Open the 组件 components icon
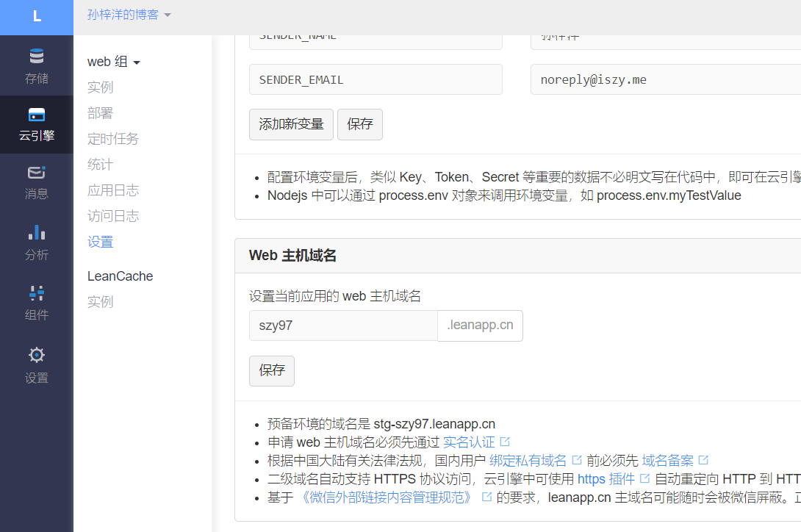This screenshot has width=801, height=532. click(37, 293)
